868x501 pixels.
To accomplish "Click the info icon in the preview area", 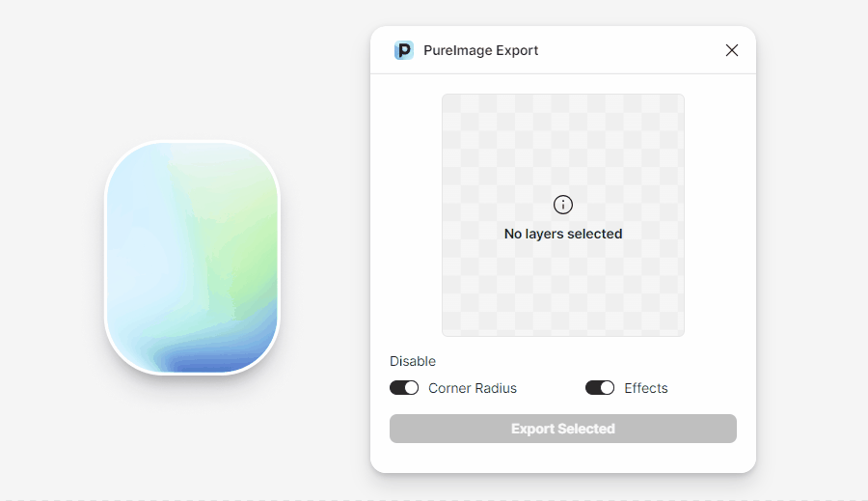I will pos(563,205).
